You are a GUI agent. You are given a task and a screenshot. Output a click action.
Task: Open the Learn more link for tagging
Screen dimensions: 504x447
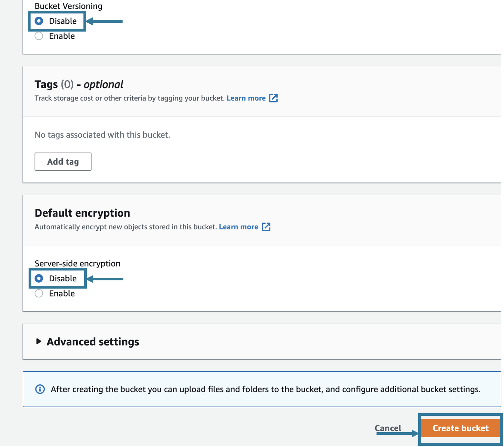[246, 98]
